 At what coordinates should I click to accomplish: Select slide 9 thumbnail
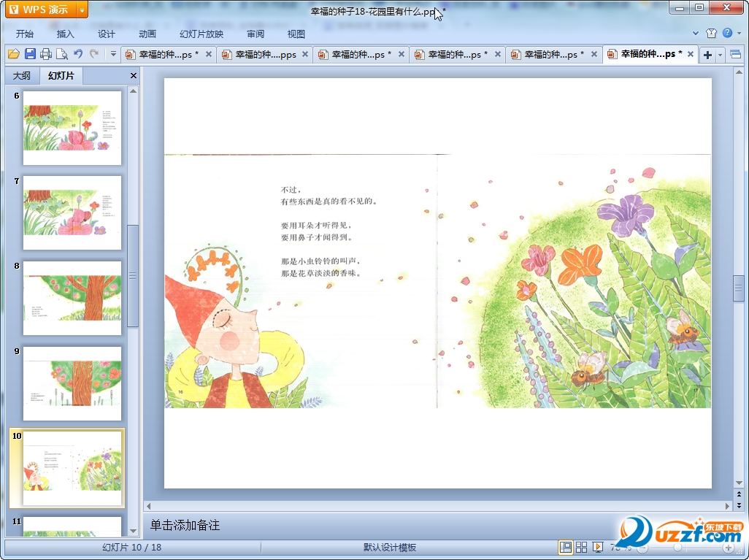click(72, 383)
